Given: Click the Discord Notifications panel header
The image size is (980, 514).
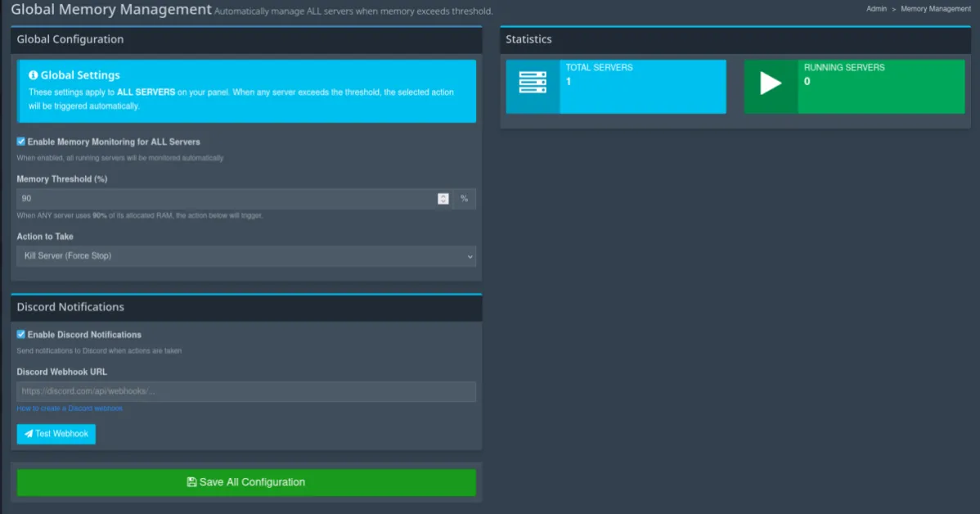Looking at the screenshot, I should coord(245,307).
